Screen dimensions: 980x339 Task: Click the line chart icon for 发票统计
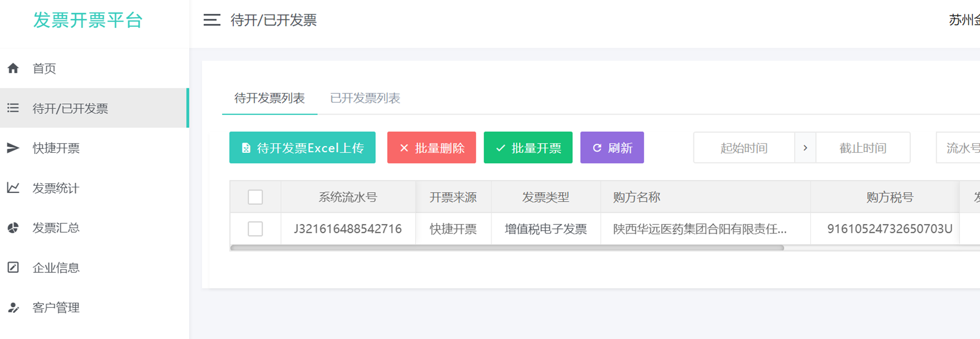(13, 188)
